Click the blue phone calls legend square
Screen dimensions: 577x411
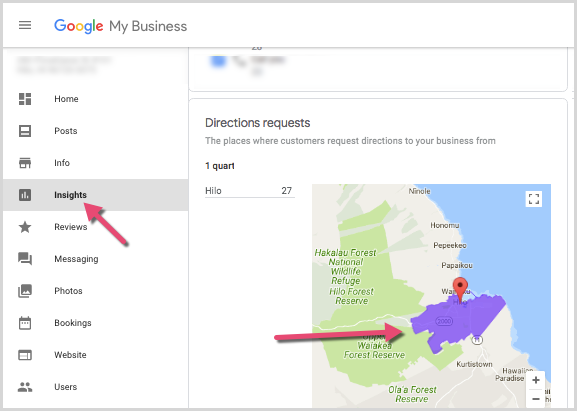tap(218, 60)
